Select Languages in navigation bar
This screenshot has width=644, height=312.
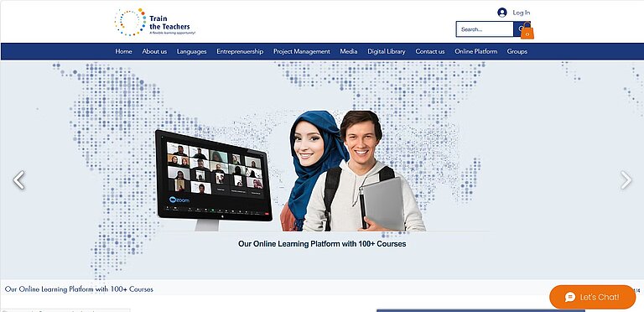point(192,51)
